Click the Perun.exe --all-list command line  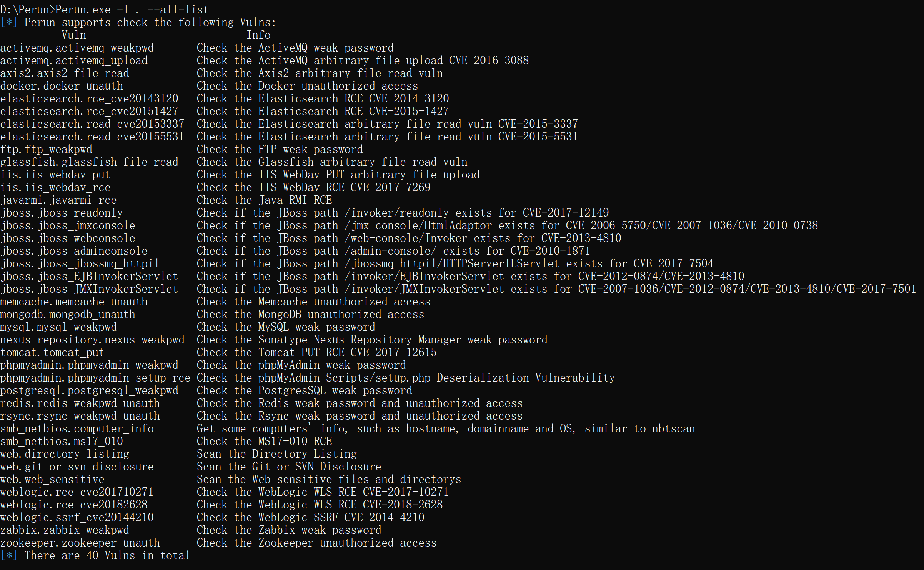pos(105,10)
